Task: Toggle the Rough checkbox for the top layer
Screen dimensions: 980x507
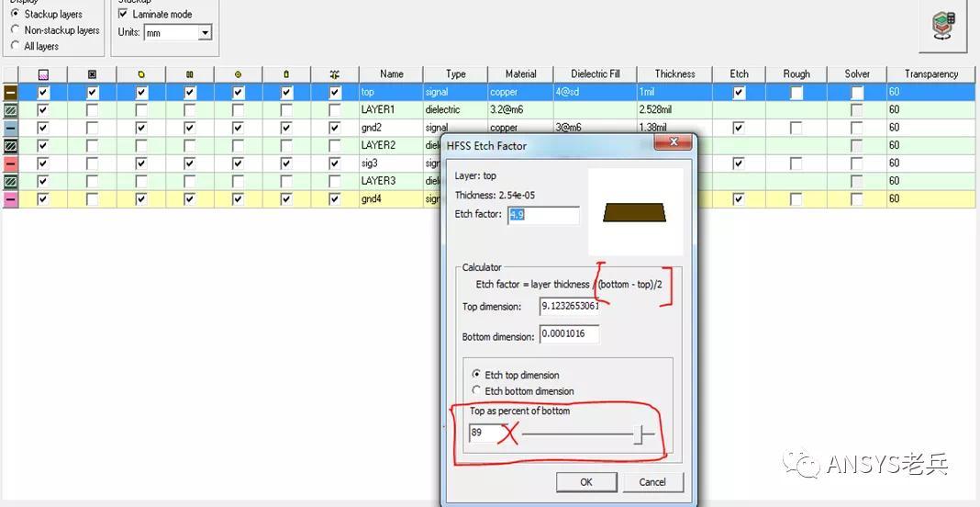Action: (x=796, y=93)
